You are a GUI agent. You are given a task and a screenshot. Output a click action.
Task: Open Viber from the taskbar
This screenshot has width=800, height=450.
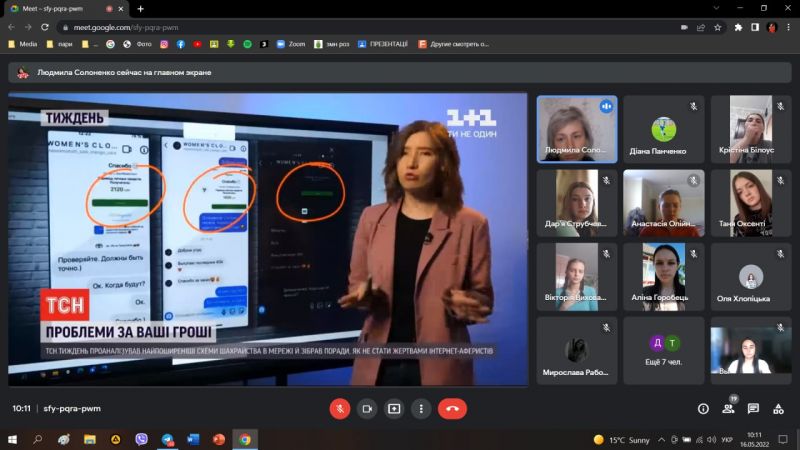coord(141,439)
